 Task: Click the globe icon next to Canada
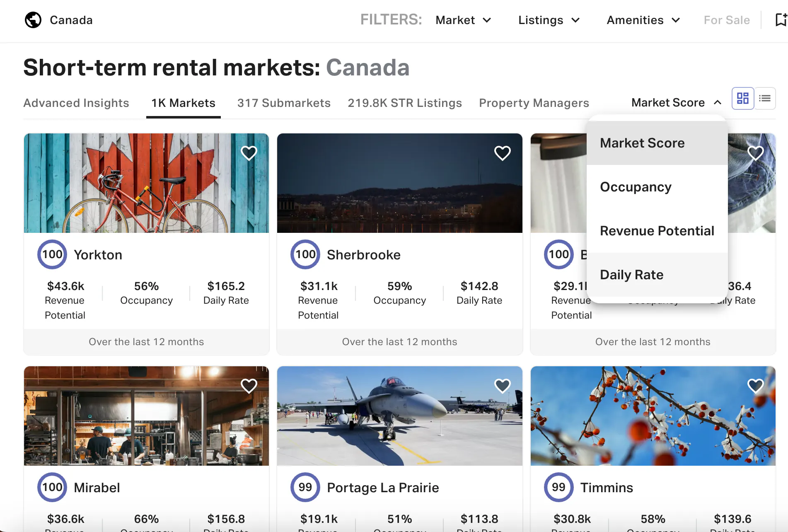click(x=33, y=20)
